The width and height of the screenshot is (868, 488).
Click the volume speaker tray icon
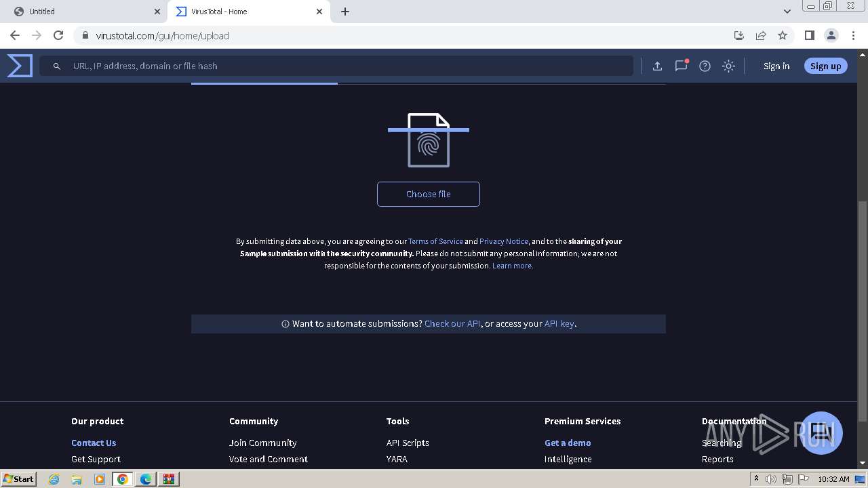click(771, 479)
